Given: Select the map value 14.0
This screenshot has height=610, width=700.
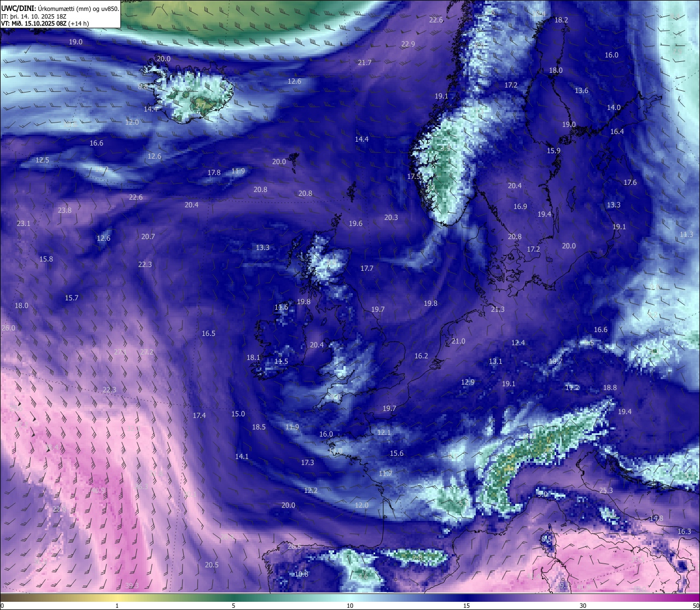Looking at the screenshot, I should [614, 107].
